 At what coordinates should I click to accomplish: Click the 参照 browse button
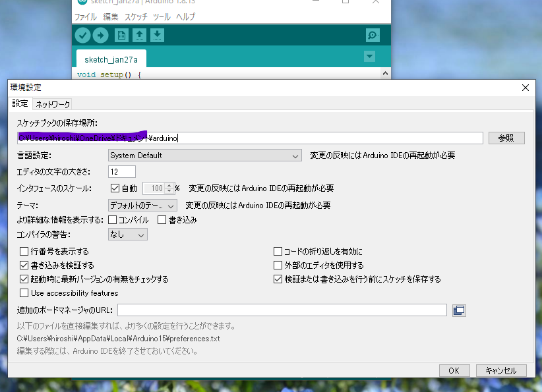(x=506, y=138)
